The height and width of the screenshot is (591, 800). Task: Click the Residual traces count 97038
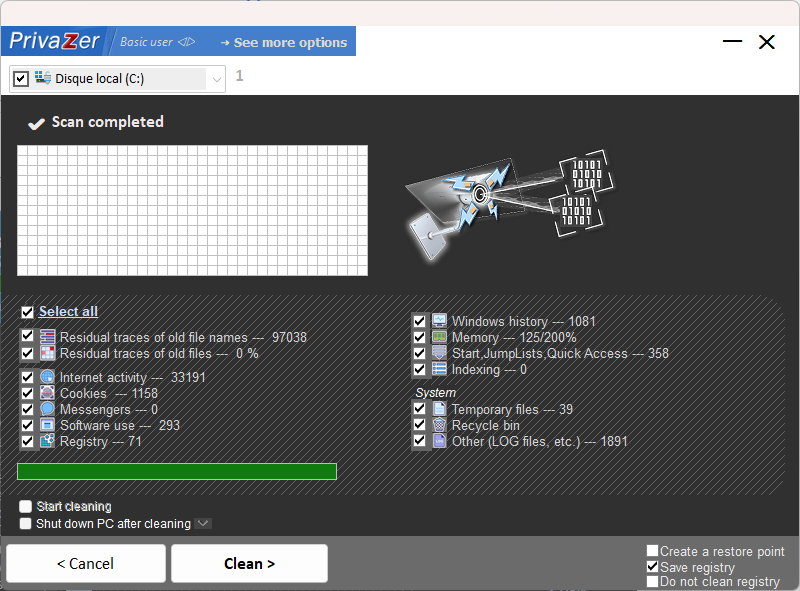[289, 337]
